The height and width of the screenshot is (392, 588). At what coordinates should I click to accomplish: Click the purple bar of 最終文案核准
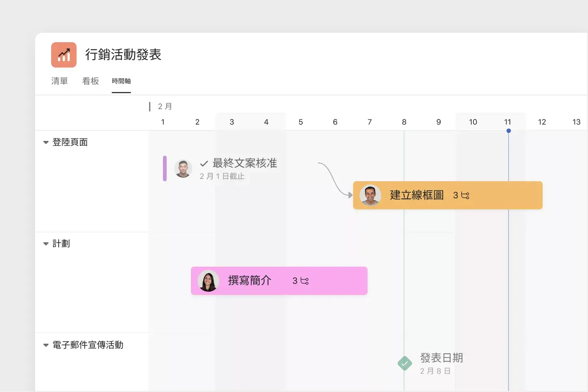pos(165,168)
